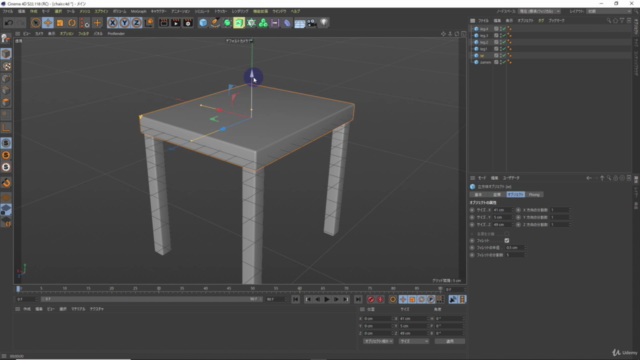Open the オブジェクト coordinate mode dropdown
640x360 pixels.
[x=378, y=341]
